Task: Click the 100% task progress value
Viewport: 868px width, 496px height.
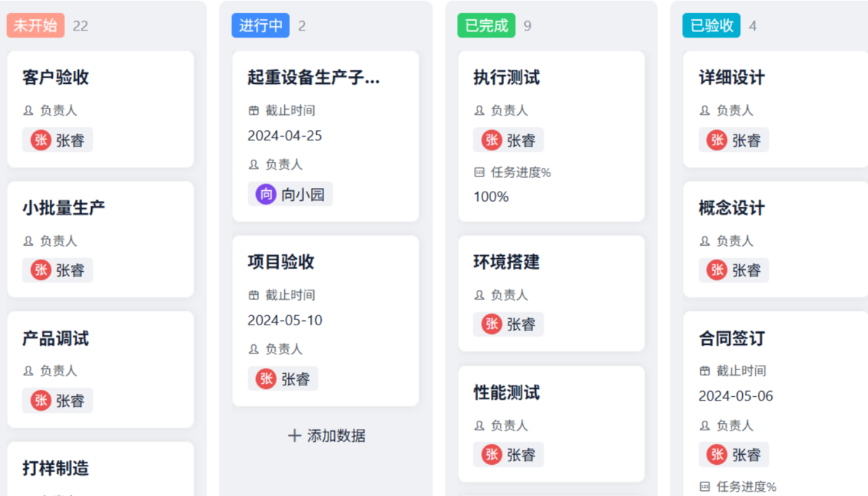Action: [491, 197]
